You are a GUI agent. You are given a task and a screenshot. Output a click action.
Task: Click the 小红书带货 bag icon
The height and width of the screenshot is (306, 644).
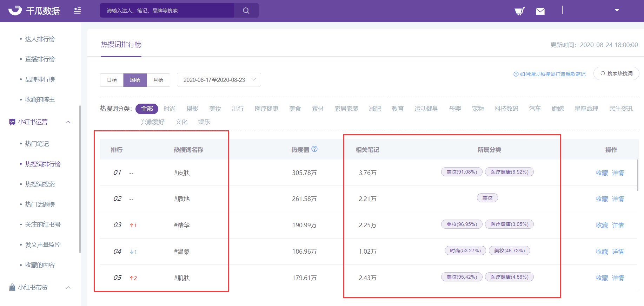tap(12, 287)
